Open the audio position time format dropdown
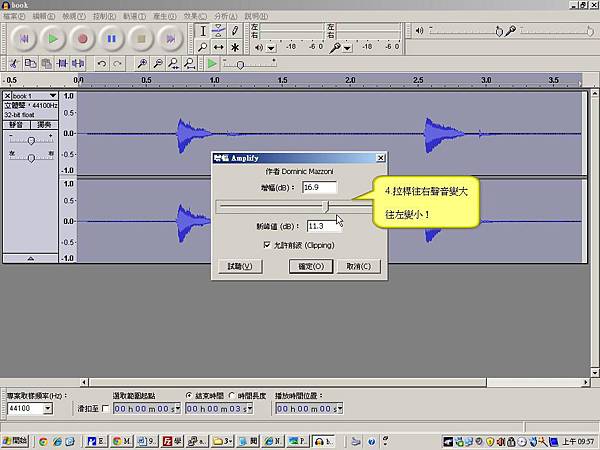This screenshot has width=600, height=450. 340,409
